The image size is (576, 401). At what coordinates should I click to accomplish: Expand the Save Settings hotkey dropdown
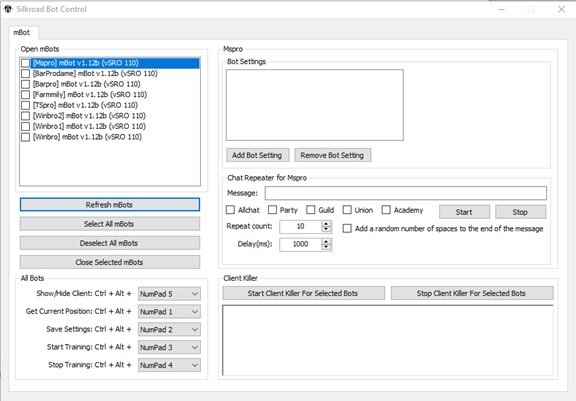[169, 329]
